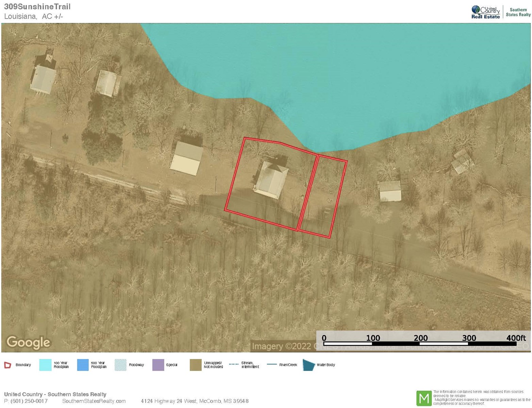Select the 500 Year Floodplain color swatch
This screenshot has width=532, height=408.
click(x=83, y=365)
